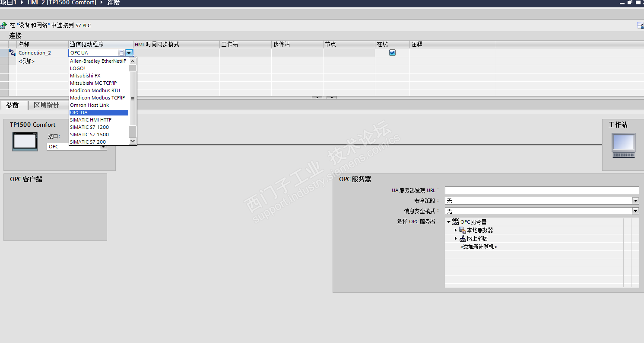Viewport: 644px width, 343px height.
Task: Click the 在线 column header
Action: click(392, 45)
